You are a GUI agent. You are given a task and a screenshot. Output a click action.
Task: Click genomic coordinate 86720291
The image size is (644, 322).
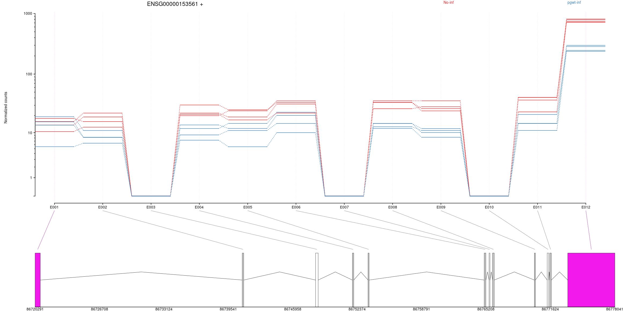pos(35,309)
